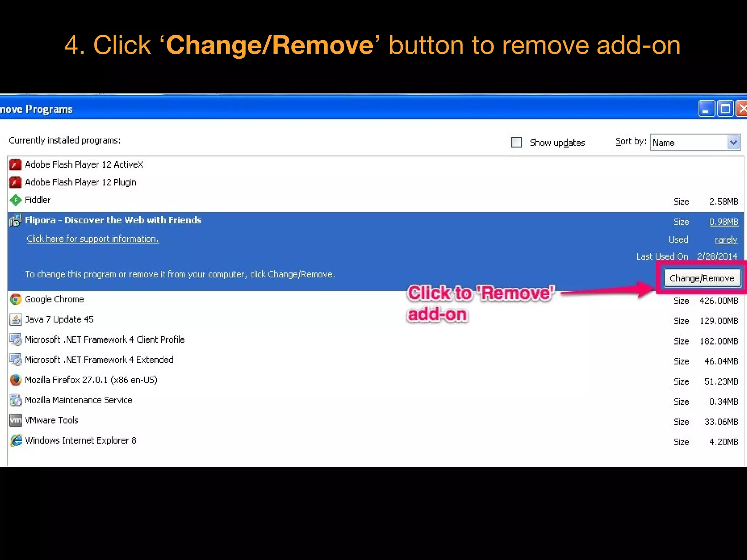
Task: Click the Java 7 Update 45 icon
Action: (15, 320)
